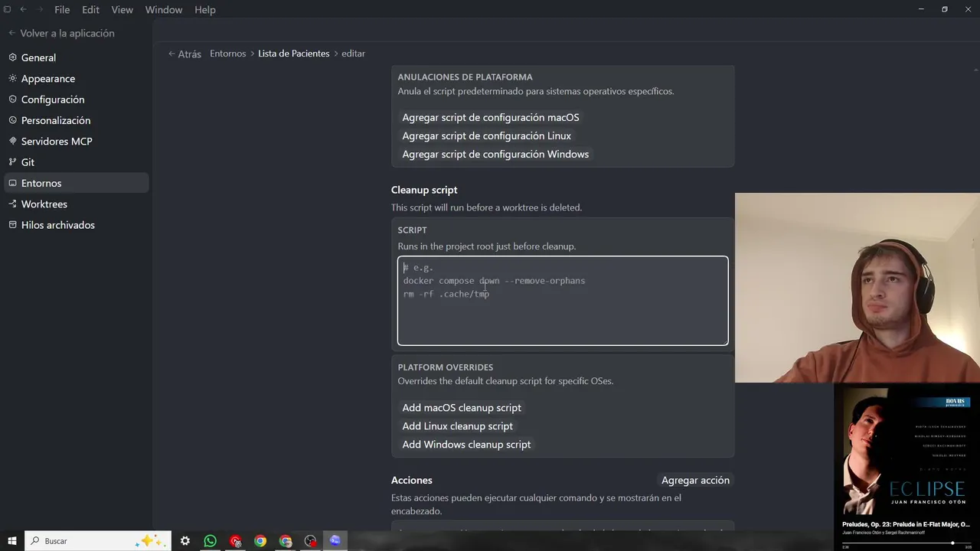Image resolution: width=980 pixels, height=551 pixels.
Task: Click the back arrow beside Volver a la aplicación
Action: point(11,33)
